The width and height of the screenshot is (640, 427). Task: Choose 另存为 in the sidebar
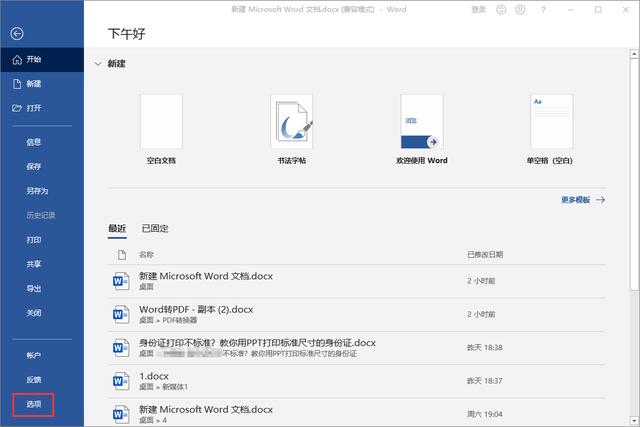38,191
